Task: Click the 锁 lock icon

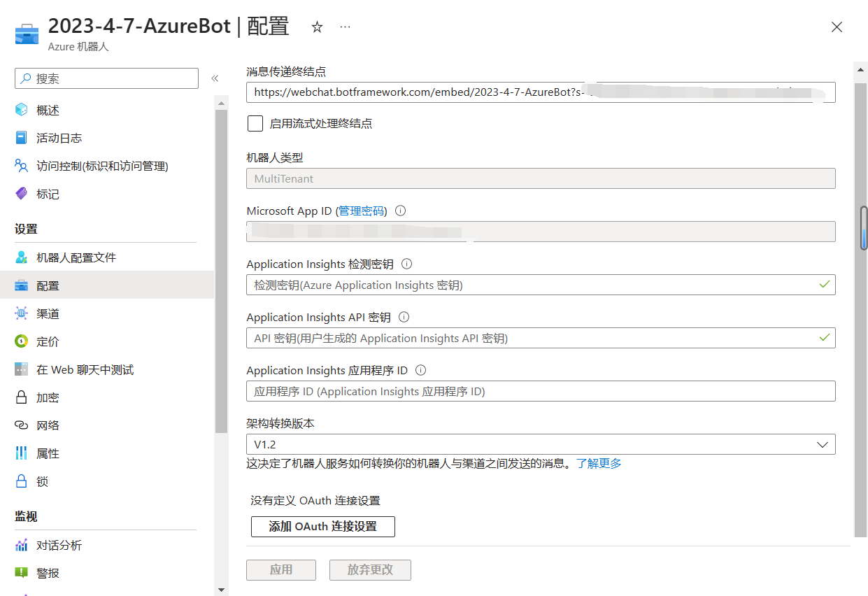Action: [x=22, y=481]
